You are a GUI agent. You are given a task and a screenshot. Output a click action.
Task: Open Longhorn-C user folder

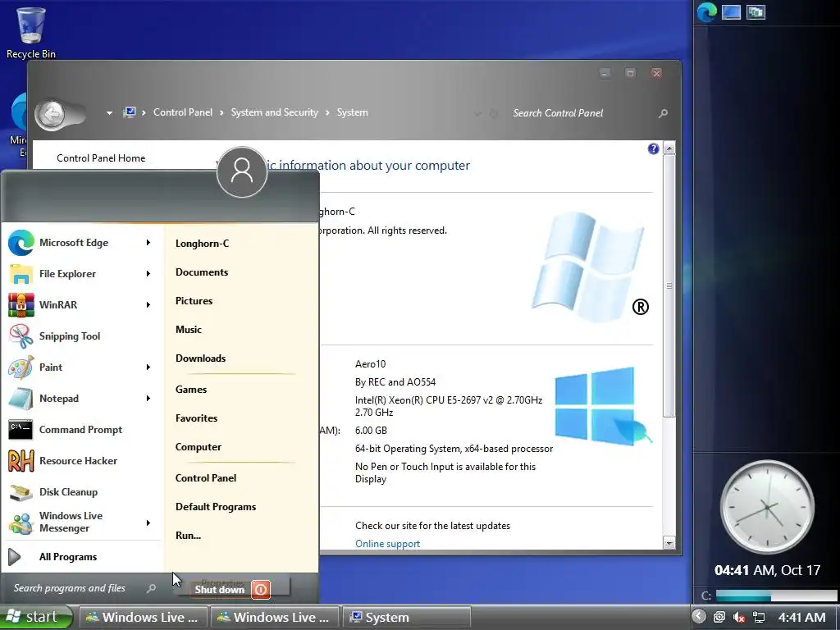(x=202, y=243)
